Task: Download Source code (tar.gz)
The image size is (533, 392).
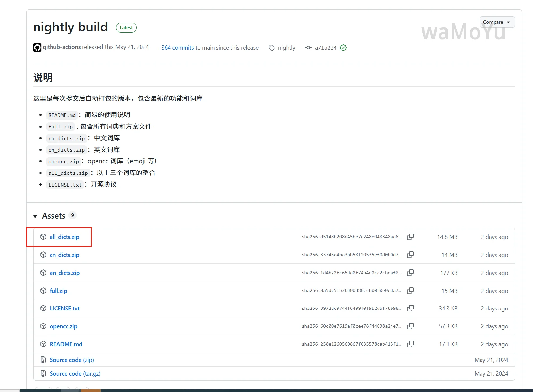Action: pos(75,374)
